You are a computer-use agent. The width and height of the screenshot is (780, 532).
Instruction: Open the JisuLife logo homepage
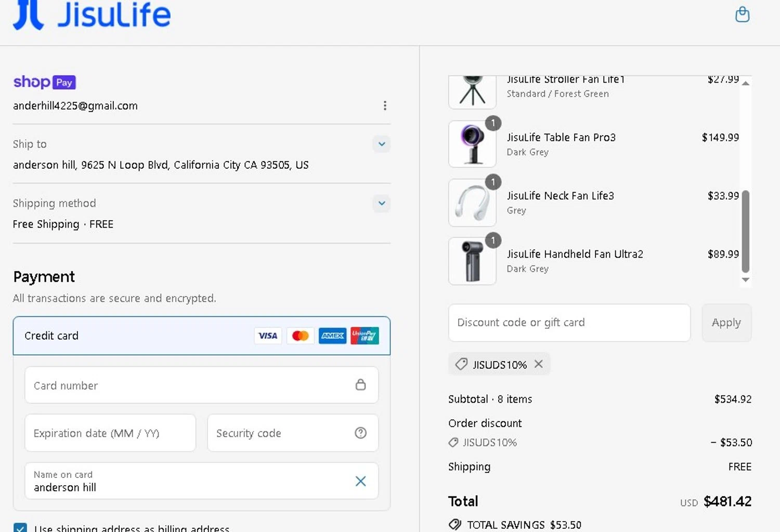click(x=92, y=15)
